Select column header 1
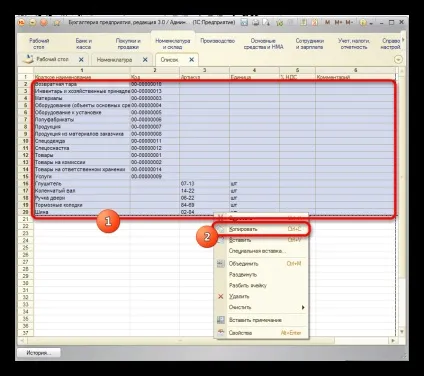The width and height of the screenshot is (424, 376). (x=82, y=70)
